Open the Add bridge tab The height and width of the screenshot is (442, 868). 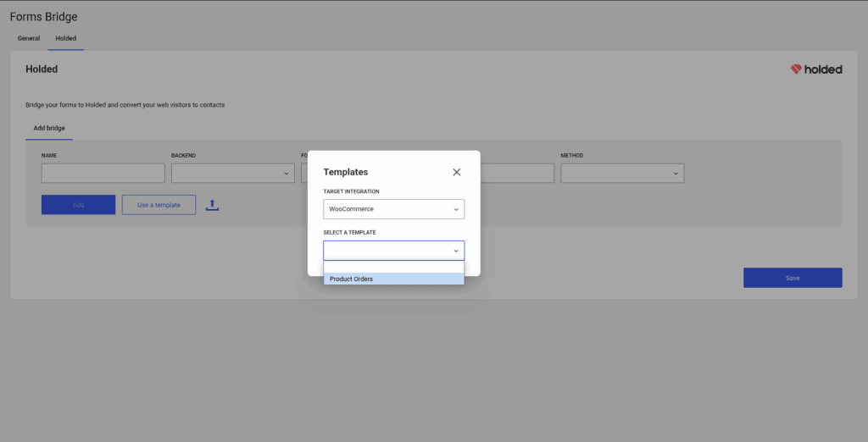click(49, 129)
